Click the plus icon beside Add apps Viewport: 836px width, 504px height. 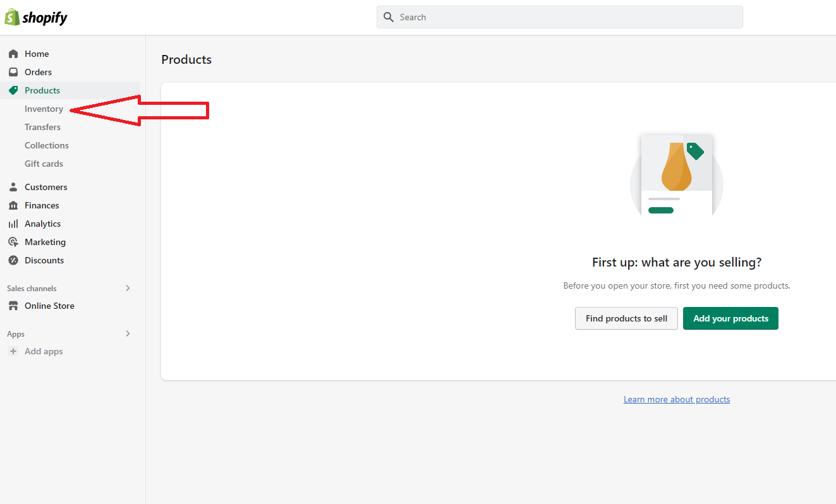13,351
